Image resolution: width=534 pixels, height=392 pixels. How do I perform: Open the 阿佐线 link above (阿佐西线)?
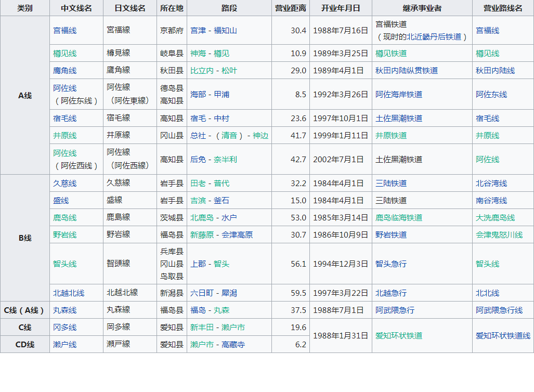(x=64, y=153)
